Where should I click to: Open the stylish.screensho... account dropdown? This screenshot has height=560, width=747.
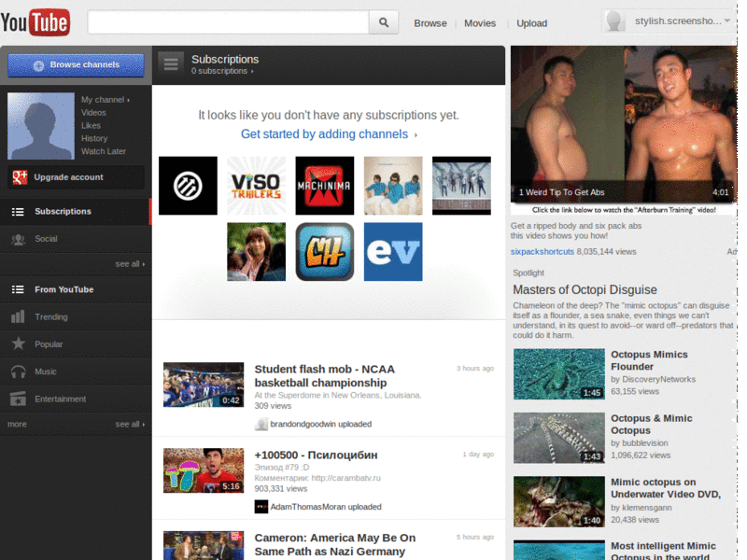(683, 21)
